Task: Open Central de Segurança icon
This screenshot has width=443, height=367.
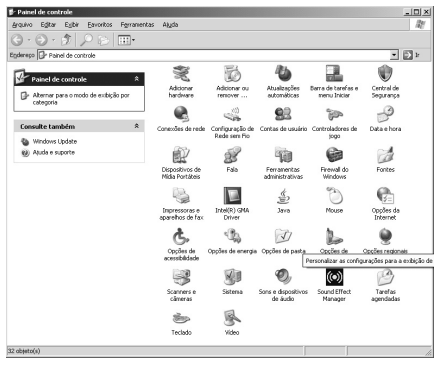Action: 385,74
